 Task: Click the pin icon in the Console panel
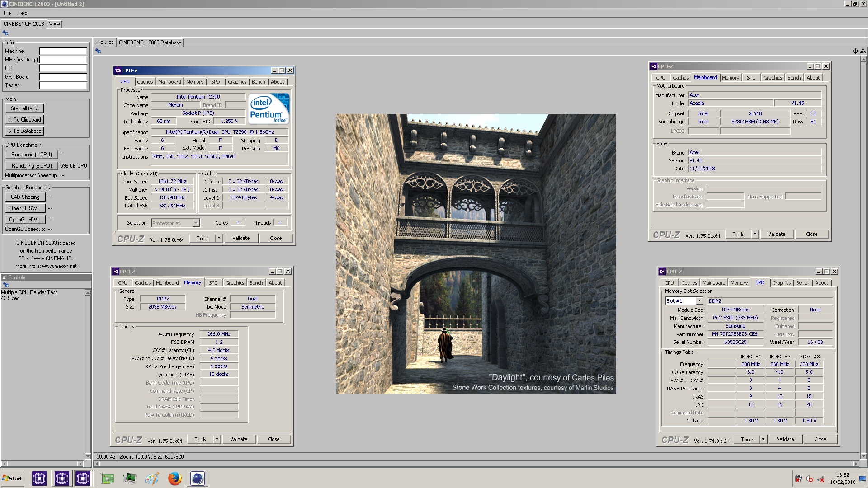pyautogui.click(x=6, y=285)
